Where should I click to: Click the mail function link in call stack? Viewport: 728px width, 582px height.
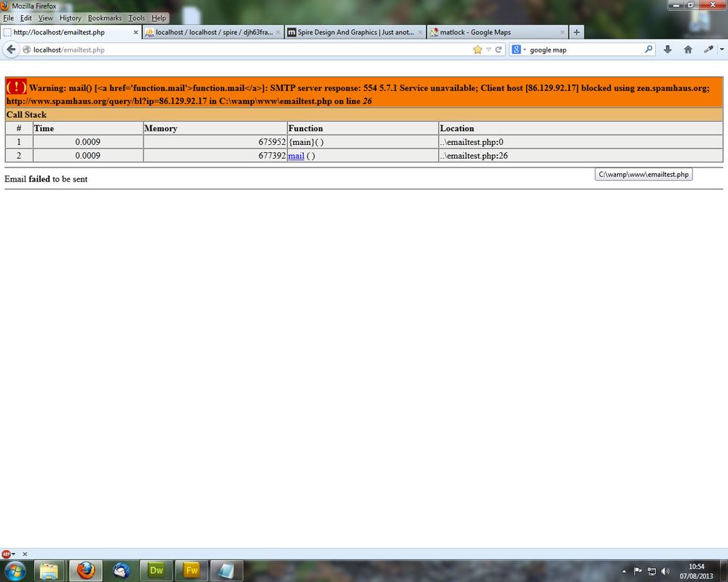click(x=296, y=156)
